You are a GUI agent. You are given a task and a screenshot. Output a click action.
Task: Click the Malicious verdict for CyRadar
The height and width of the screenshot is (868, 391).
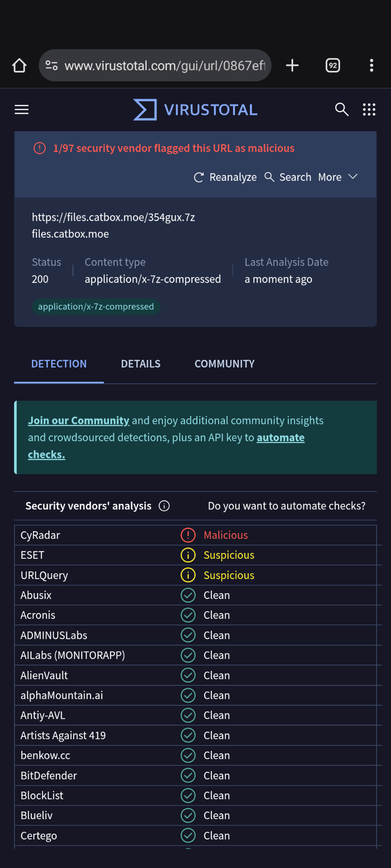click(x=226, y=535)
